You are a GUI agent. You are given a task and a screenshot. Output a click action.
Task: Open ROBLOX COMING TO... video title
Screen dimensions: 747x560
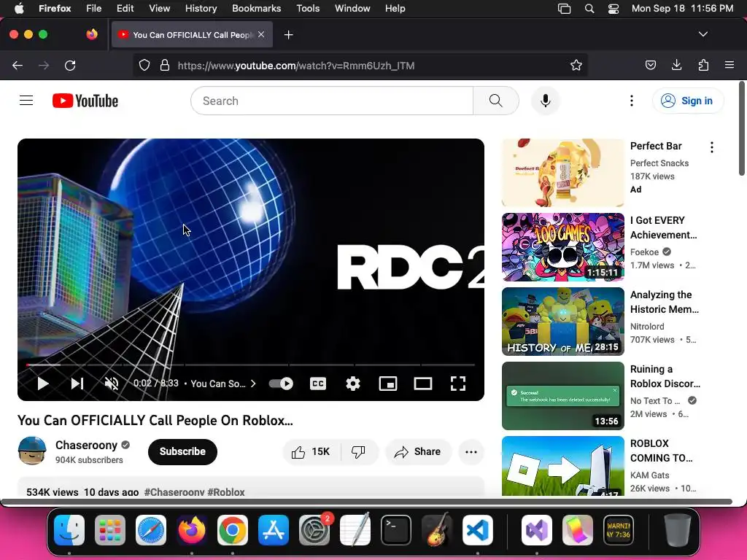coord(661,451)
